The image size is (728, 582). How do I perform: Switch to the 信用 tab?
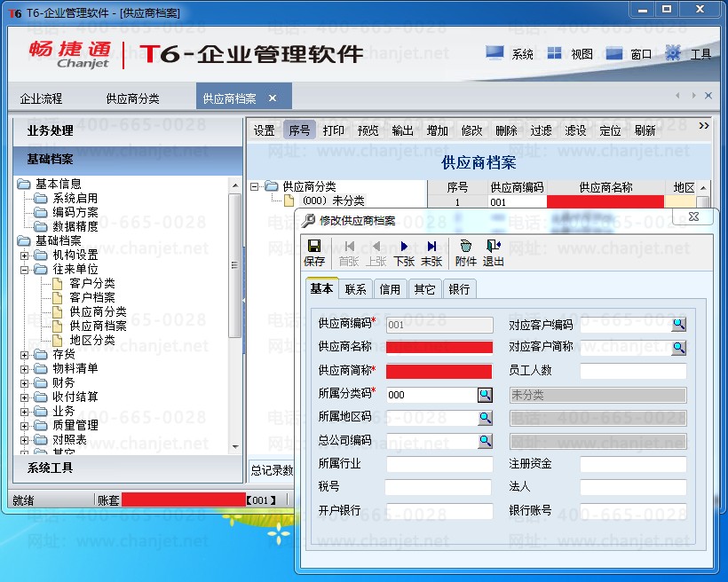tap(390, 289)
